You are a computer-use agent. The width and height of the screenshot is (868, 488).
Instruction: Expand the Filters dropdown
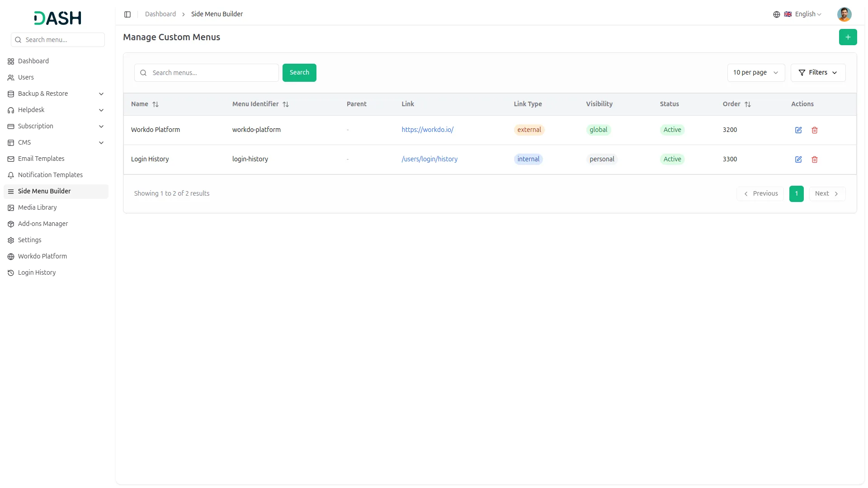(x=818, y=73)
